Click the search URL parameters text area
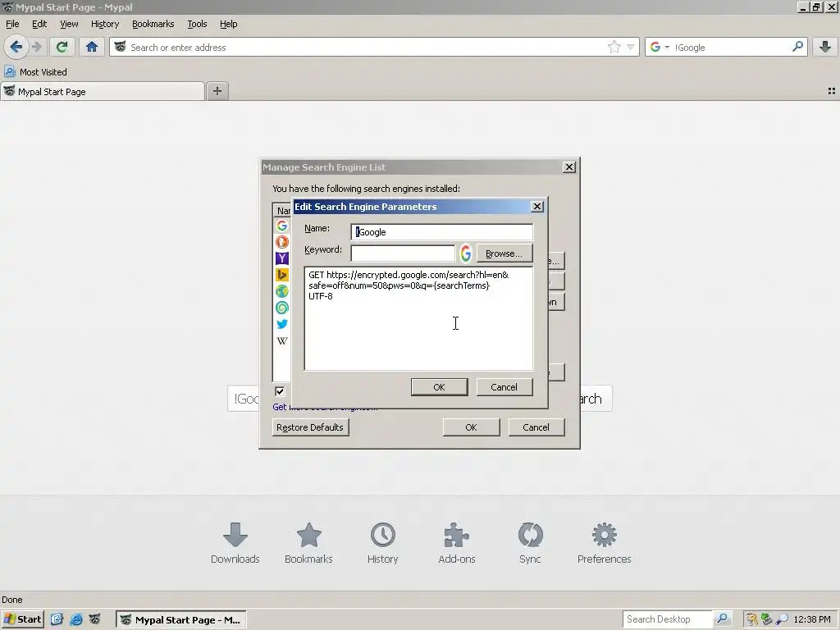The width and height of the screenshot is (840, 630). tap(418, 318)
